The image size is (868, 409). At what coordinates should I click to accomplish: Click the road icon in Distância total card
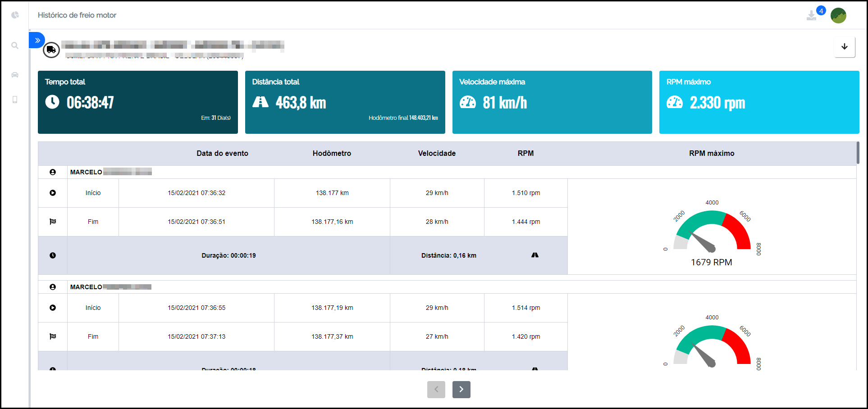click(260, 102)
